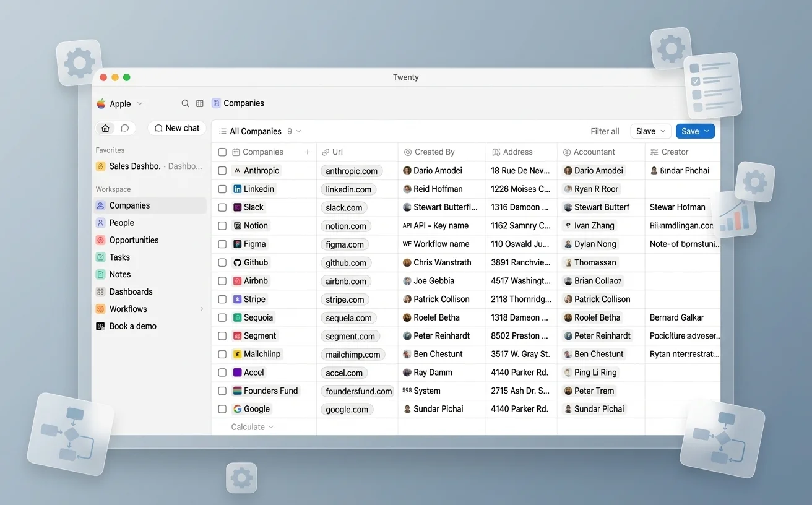Enable the Figma row checkbox

click(x=222, y=244)
